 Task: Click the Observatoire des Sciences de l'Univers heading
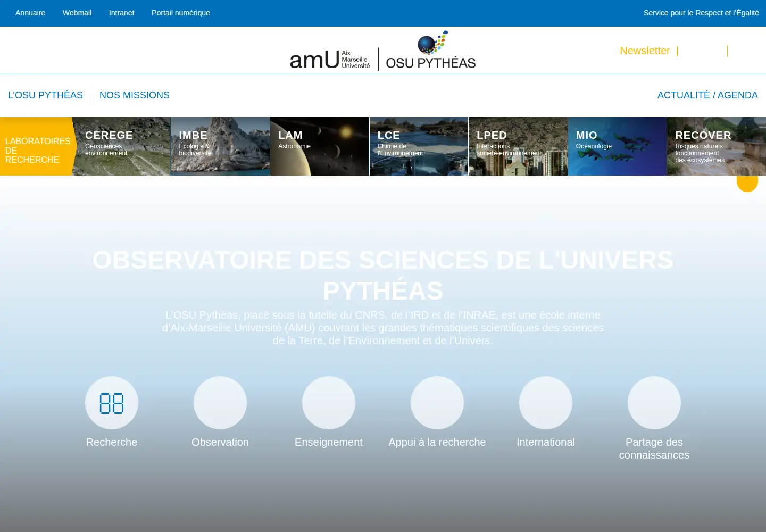point(383,276)
